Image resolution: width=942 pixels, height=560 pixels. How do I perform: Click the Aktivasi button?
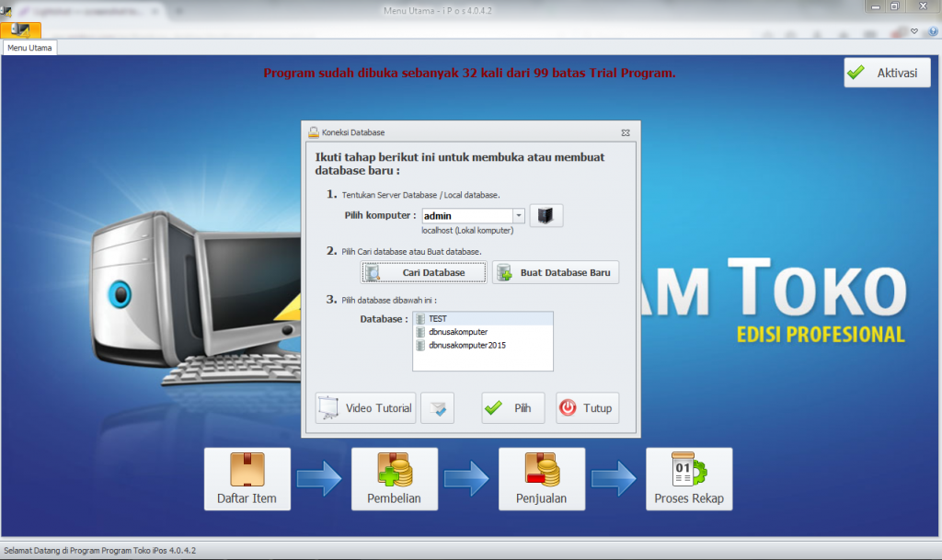pos(887,73)
